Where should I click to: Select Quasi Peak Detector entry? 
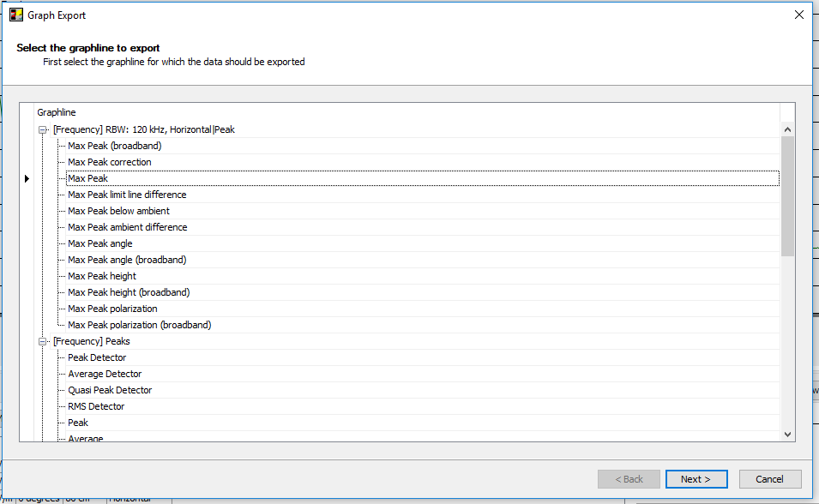[110, 390]
